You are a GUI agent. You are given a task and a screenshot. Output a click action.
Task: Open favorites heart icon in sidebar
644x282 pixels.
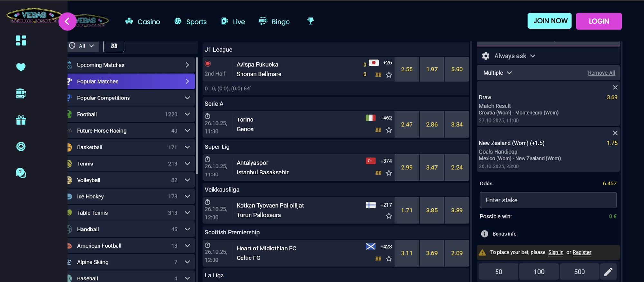[x=21, y=67]
